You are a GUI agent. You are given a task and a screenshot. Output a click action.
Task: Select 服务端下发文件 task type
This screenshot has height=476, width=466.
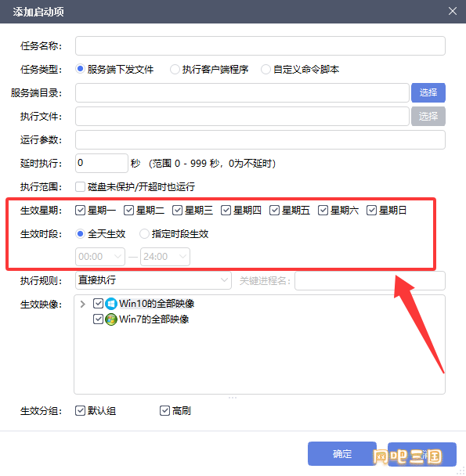[x=80, y=69]
